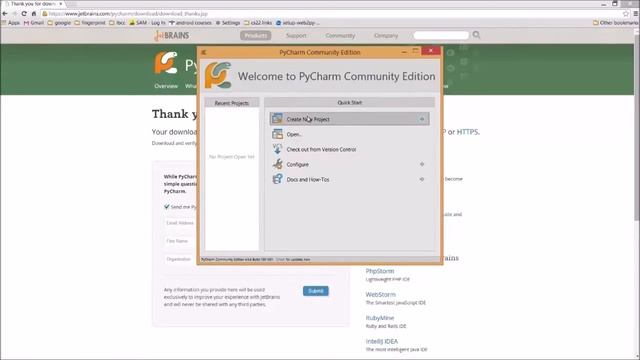Viewport: 640px width, 360px height.
Task: Open the cs22 links bookmarks folder
Action: pos(258,23)
